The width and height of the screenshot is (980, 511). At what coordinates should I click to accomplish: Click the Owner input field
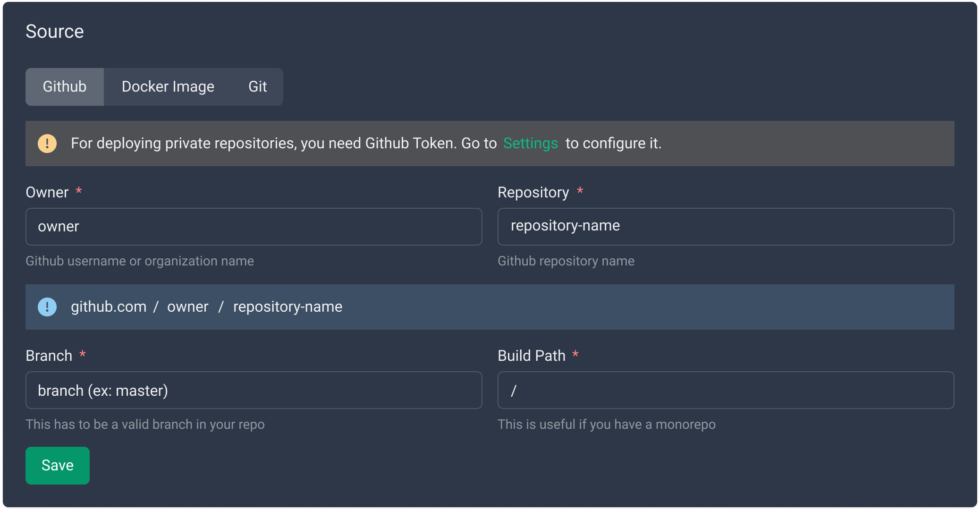(253, 227)
